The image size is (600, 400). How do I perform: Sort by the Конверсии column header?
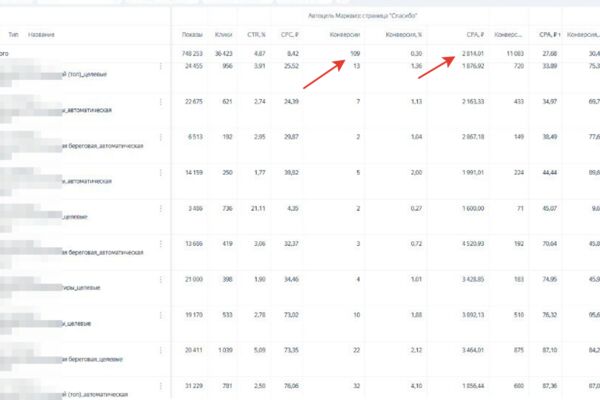[x=345, y=35]
